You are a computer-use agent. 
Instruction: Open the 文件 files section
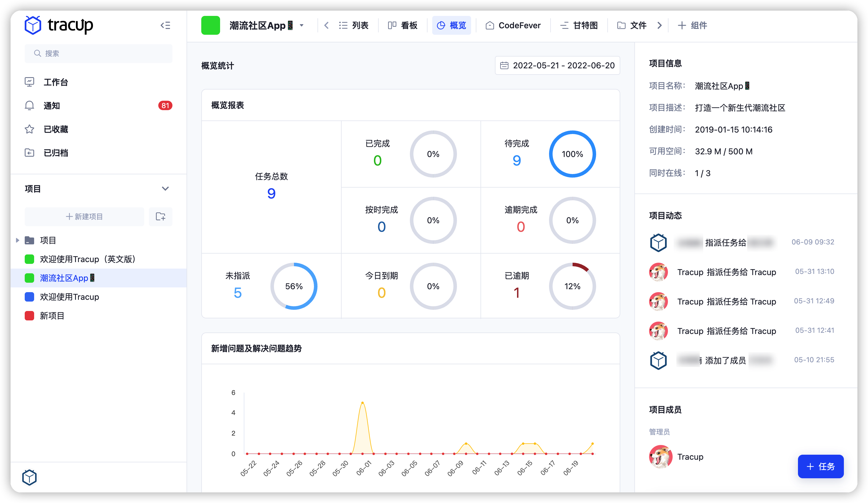coord(634,25)
